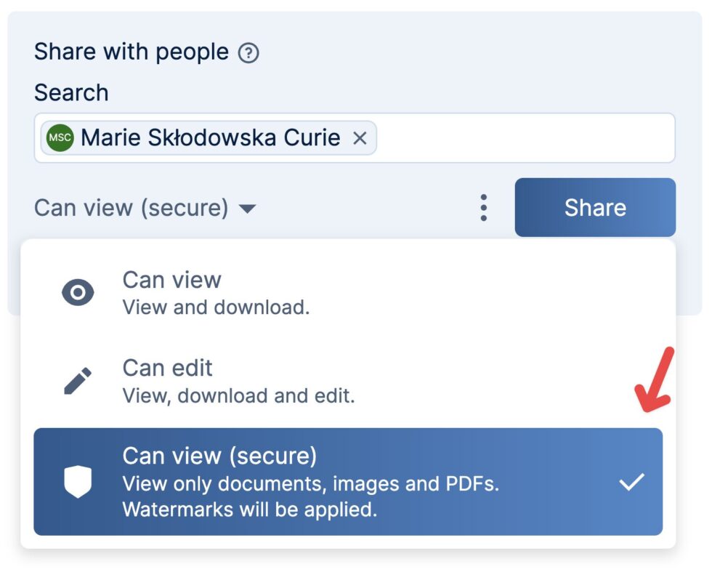Click the eye icon beside Can view
Screen dimensions: 712x588
click(78, 291)
